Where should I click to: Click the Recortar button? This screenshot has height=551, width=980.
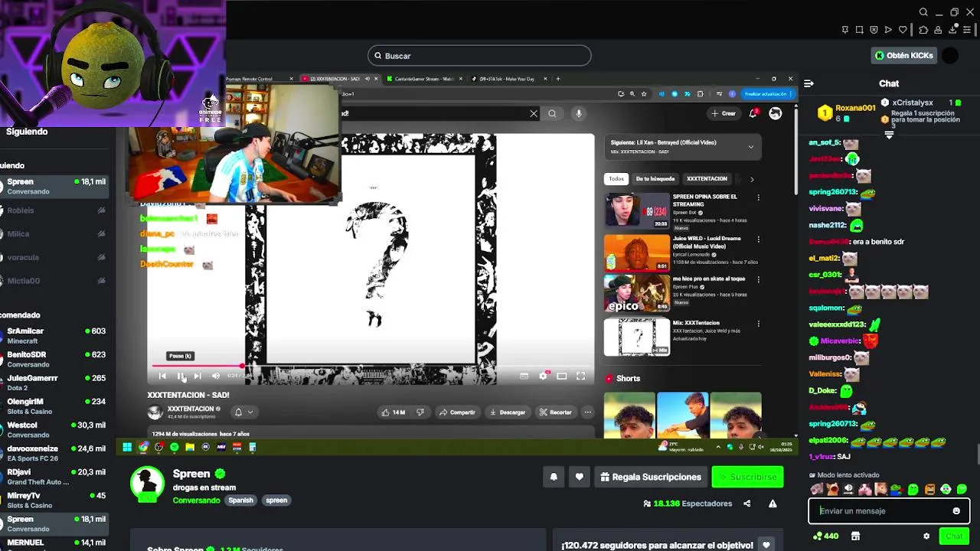point(555,412)
